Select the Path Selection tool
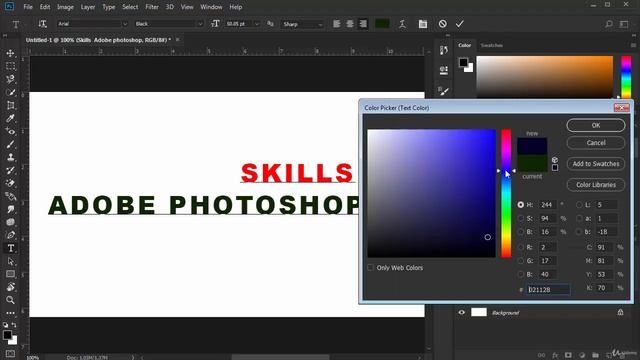This screenshot has width=640, height=360. (x=11, y=261)
